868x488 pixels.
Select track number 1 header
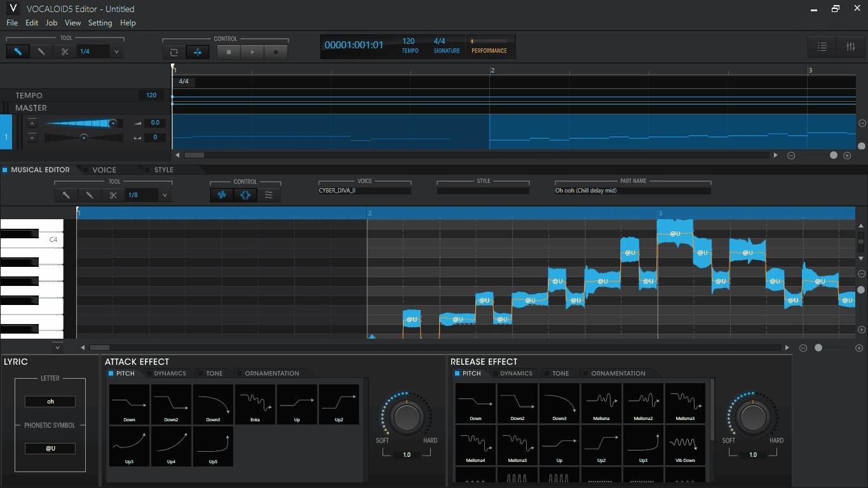[6, 132]
